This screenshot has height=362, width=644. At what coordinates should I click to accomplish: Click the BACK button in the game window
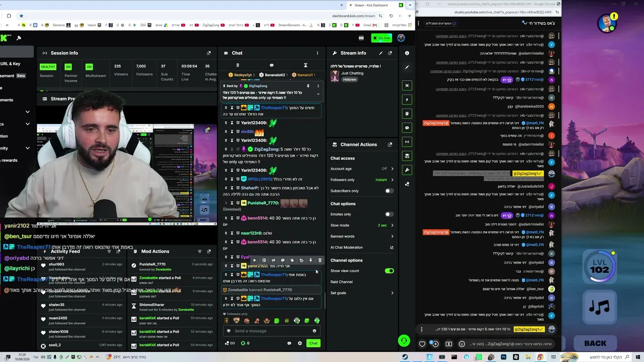[595, 343]
